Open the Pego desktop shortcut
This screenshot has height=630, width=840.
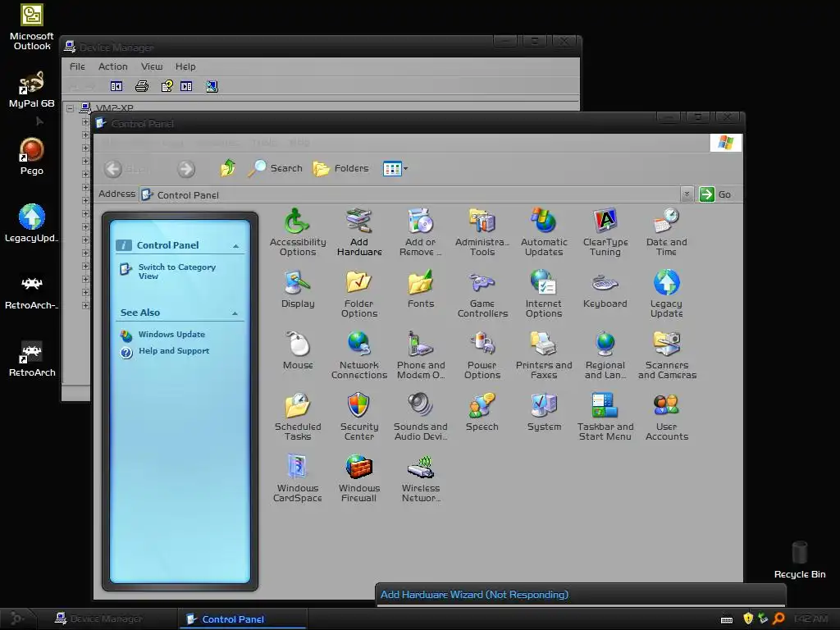[x=32, y=157]
